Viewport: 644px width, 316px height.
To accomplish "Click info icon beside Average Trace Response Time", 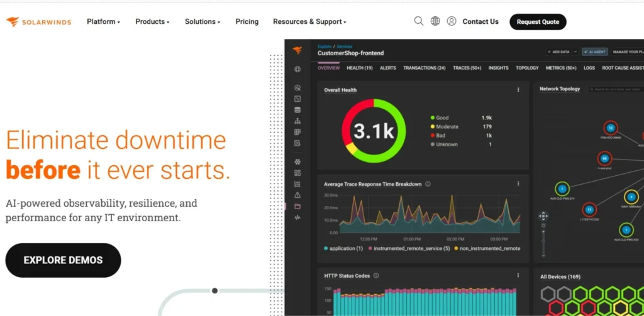I will tap(428, 184).
